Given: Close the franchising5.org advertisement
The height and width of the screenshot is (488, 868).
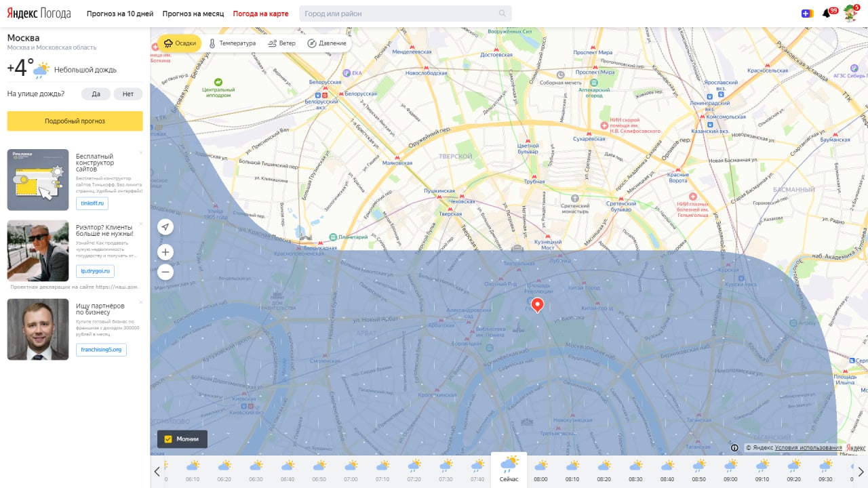Looking at the screenshot, I should click(141, 302).
